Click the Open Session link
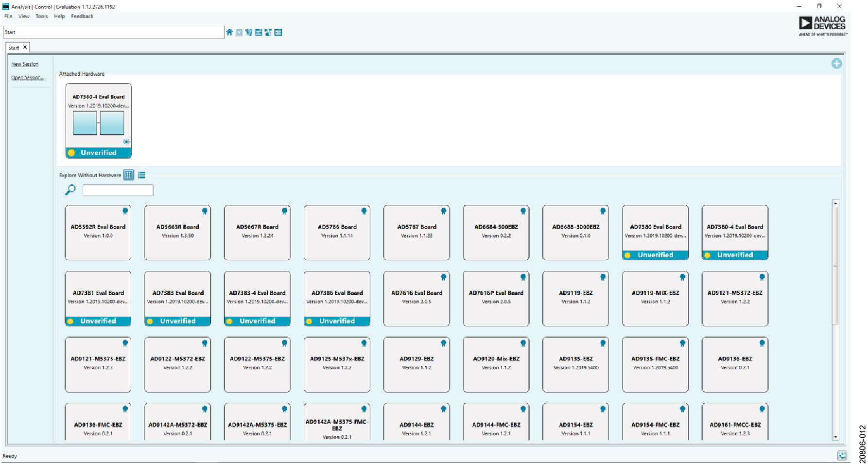This screenshot has width=868, height=464. click(x=27, y=77)
